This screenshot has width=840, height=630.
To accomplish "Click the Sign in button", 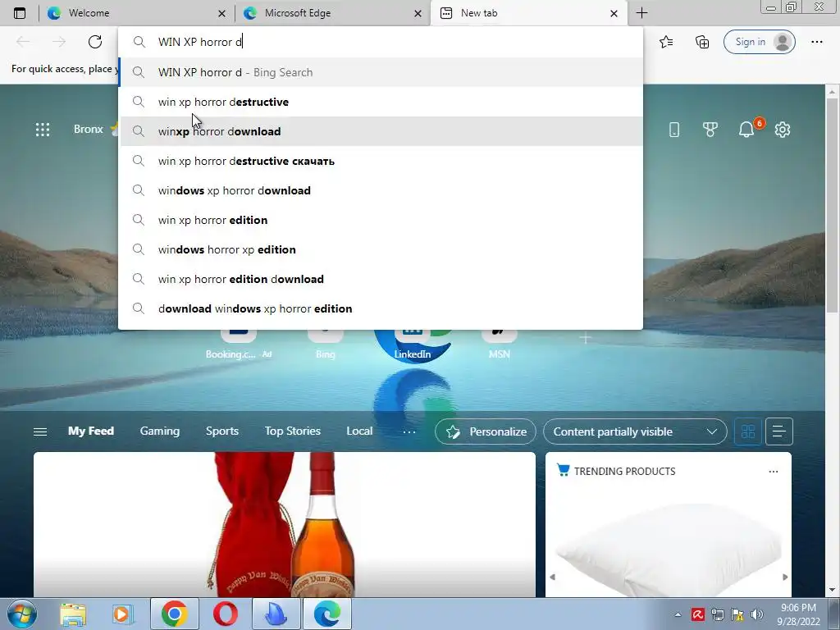I will coord(759,42).
